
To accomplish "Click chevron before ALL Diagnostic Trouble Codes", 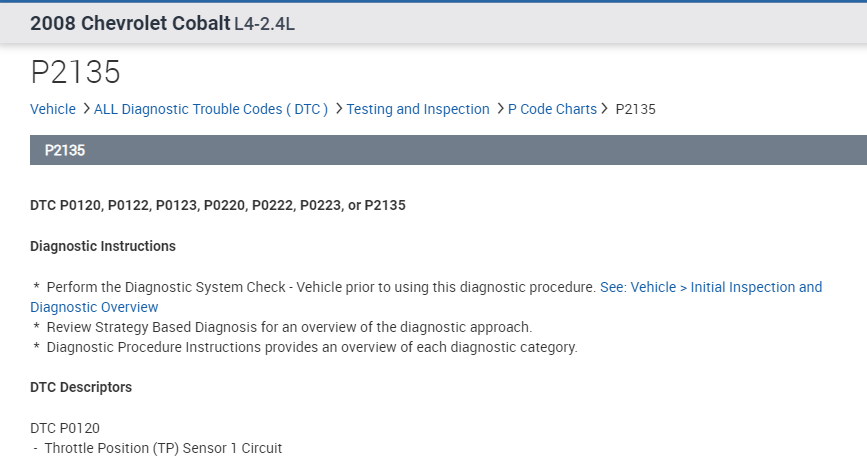I will 86,109.
